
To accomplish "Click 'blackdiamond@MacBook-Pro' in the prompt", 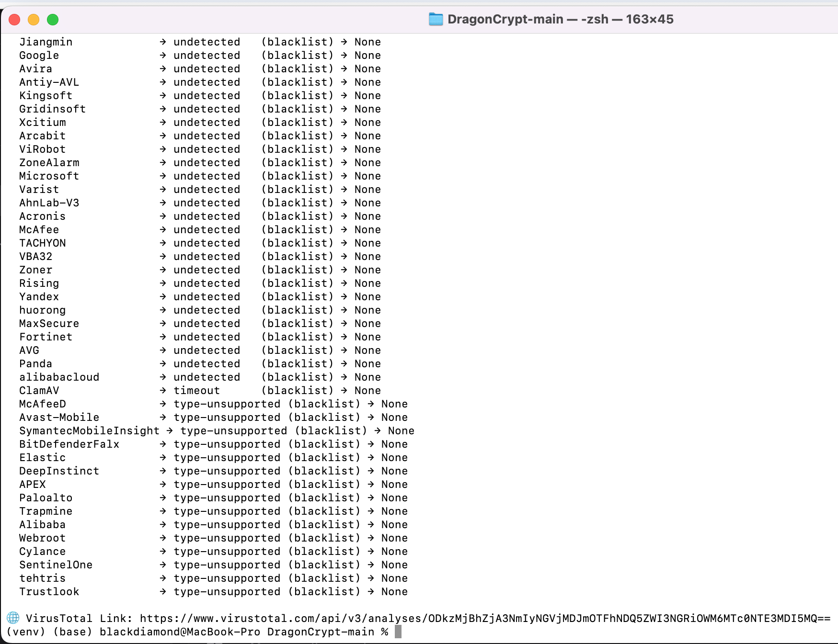I will pos(180,632).
